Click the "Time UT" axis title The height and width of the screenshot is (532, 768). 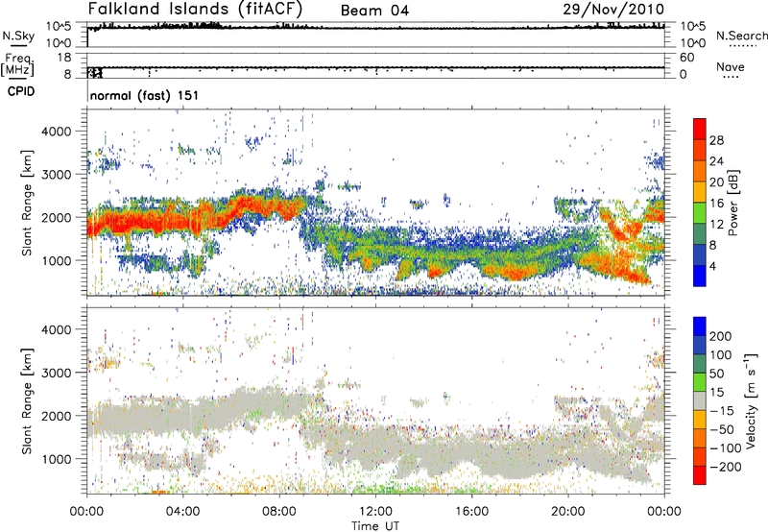(375, 526)
